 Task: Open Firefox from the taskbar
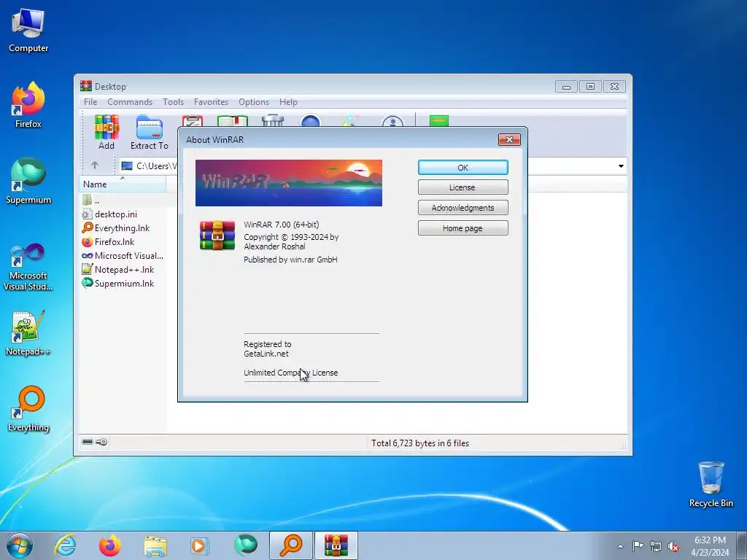[110, 545]
